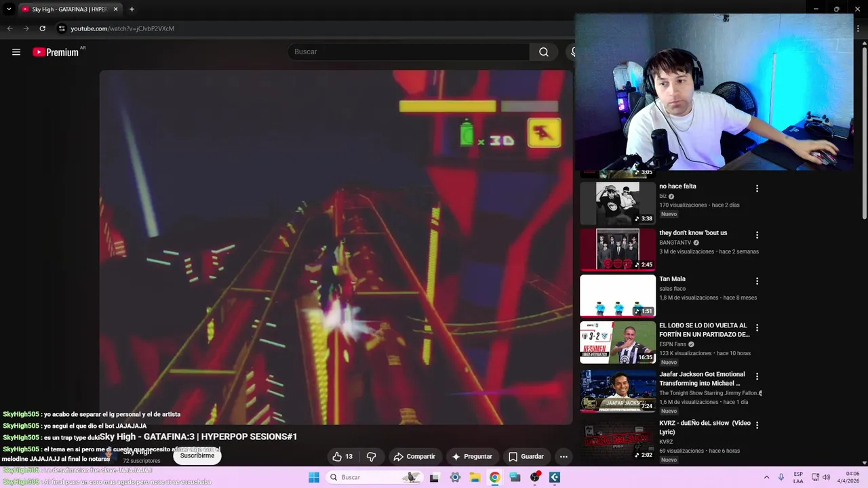The image size is (868, 488).
Task: Switch to Chrome in the taskbar
Action: pyautogui.click(x=495, y=477)
